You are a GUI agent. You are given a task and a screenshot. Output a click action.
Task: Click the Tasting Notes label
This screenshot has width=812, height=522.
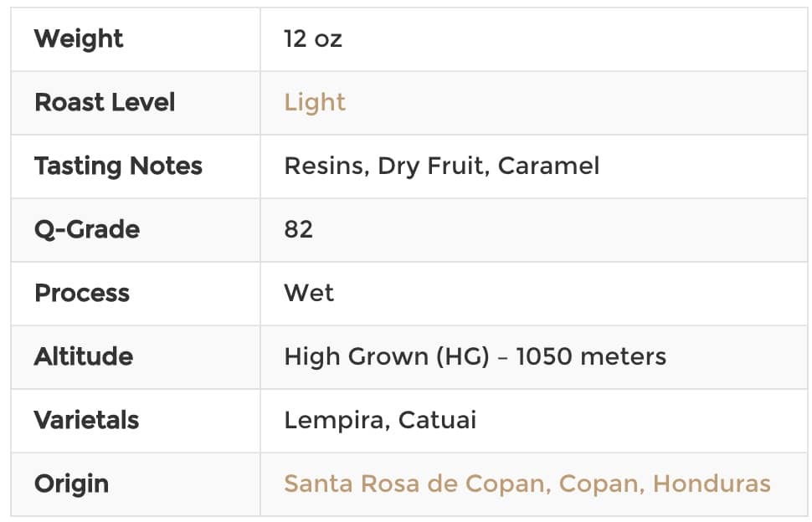pyautogui.click(x=118, y=166)
